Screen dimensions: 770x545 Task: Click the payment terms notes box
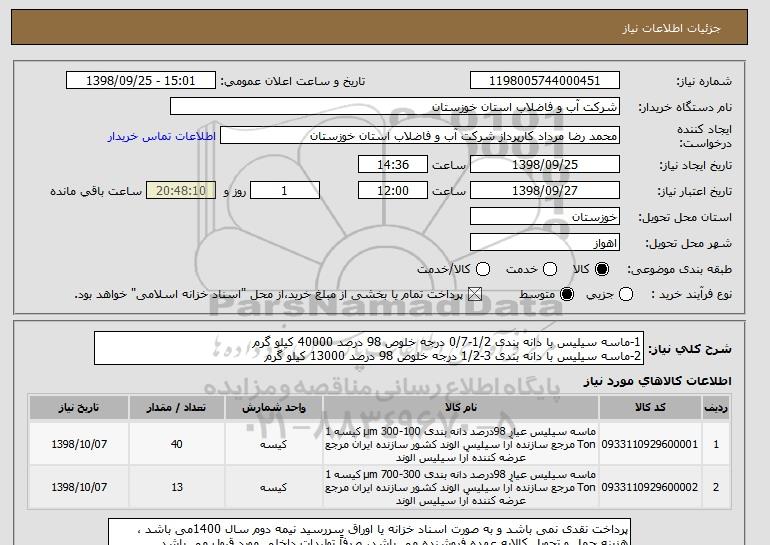pyautogui.click(x=369, y=531)
